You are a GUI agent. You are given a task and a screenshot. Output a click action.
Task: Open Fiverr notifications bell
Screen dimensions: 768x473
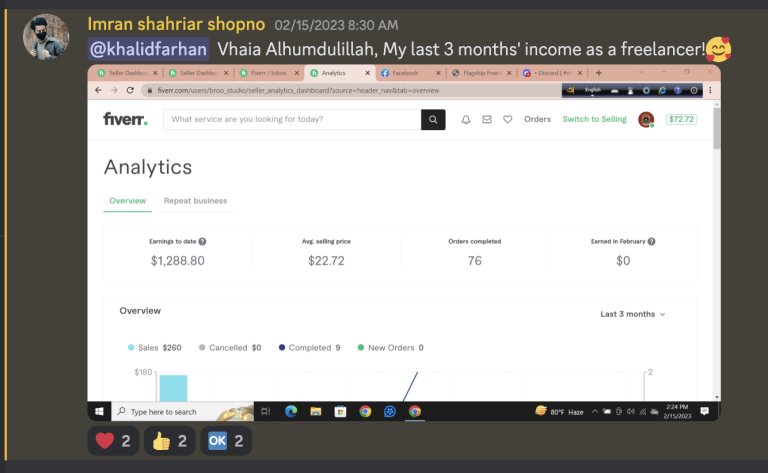466,119
